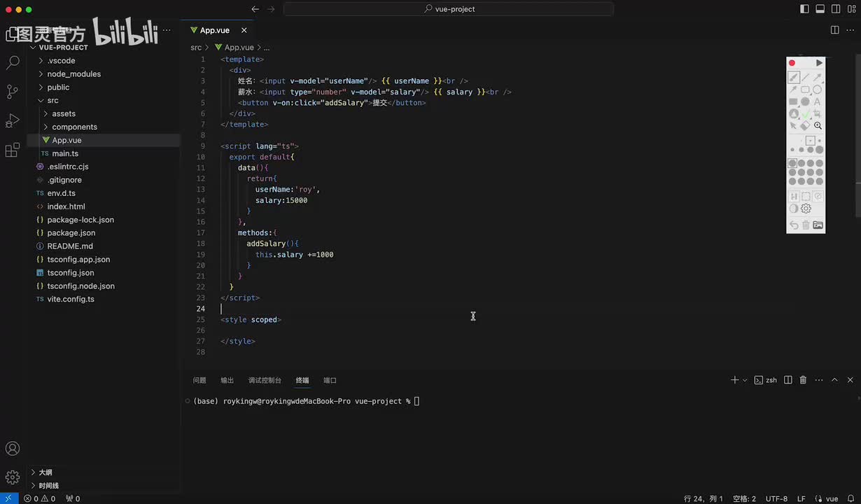861x504 pixels.
Task: Open the image folder icon in palette
Action: point(818,225)
